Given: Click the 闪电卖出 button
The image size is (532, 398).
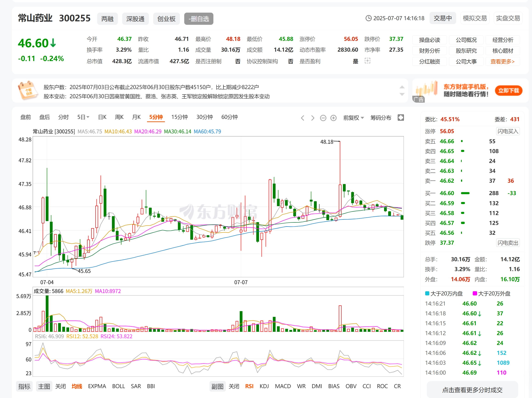Looking at the screenshot, I should point(508,243).
